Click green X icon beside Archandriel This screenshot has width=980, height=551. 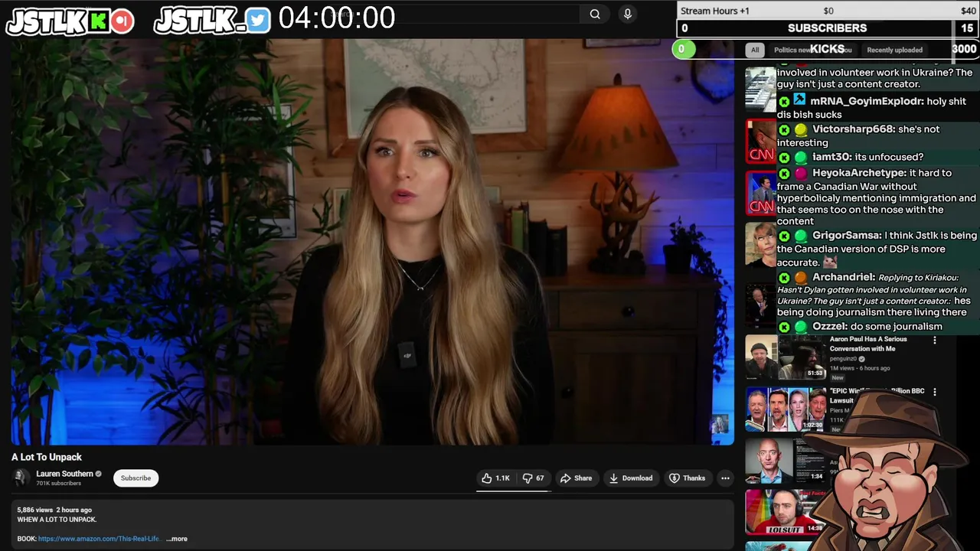[x=784, y=278]
